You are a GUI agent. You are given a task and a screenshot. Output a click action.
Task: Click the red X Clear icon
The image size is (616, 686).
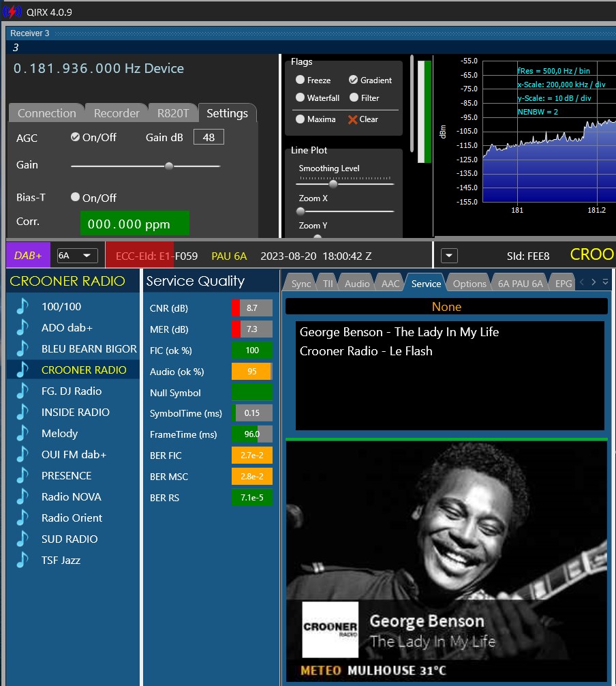[352, 119]
